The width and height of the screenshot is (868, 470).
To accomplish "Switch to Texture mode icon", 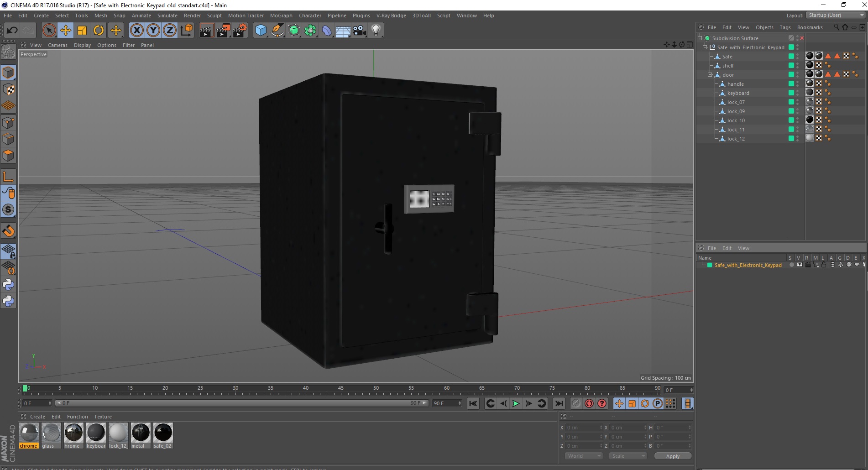I will coord(8,89).
